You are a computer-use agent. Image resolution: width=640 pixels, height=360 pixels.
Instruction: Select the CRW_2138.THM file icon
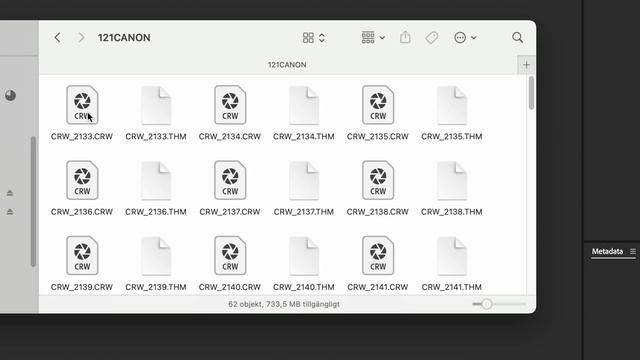(x=452, y=180)
